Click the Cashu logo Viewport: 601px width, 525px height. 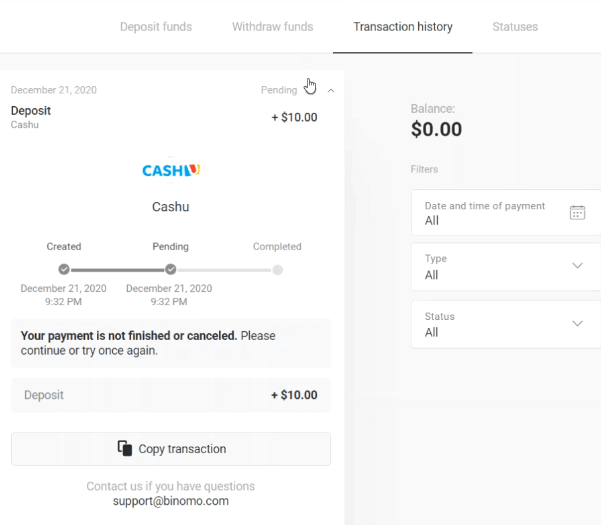click(171, 170)
